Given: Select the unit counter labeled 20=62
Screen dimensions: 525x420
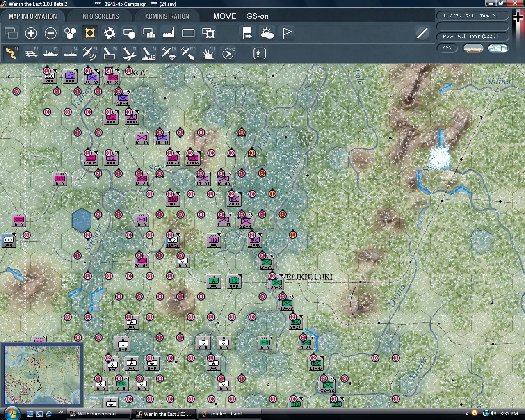Looking at the screenshot, I should (x=142, y=261).
